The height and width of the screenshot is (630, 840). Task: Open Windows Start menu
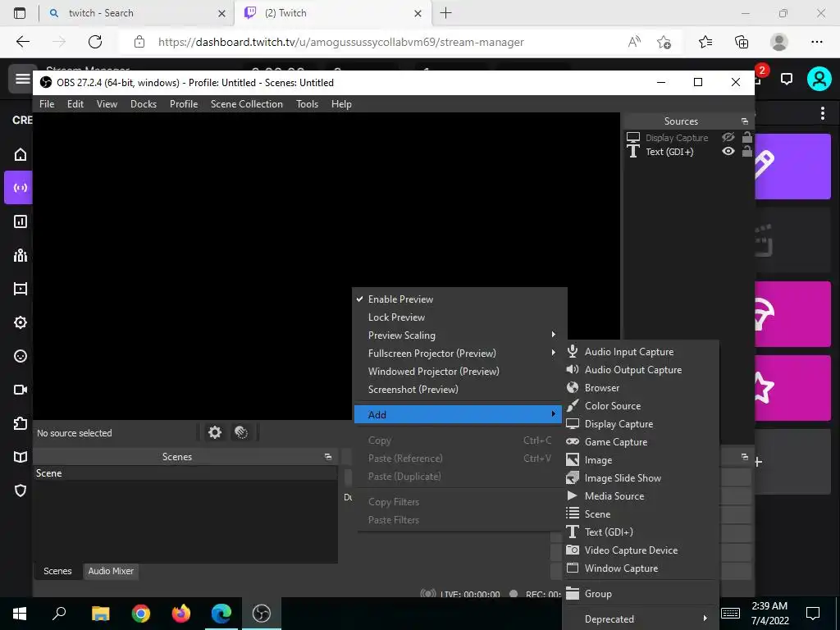(20, 613)
